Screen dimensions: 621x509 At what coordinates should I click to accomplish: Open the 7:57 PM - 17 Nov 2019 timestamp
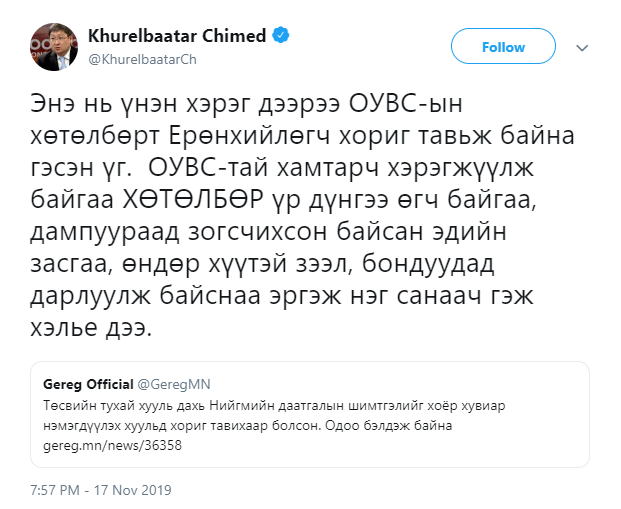pyautogui.click(x=101, y=490)
